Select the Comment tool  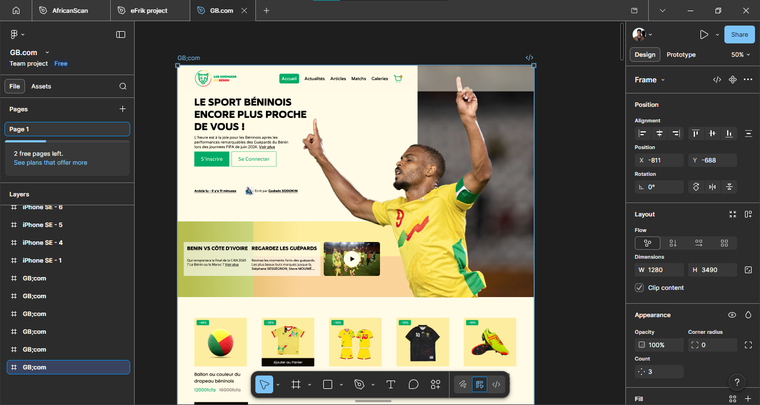[x=413, y=385]
